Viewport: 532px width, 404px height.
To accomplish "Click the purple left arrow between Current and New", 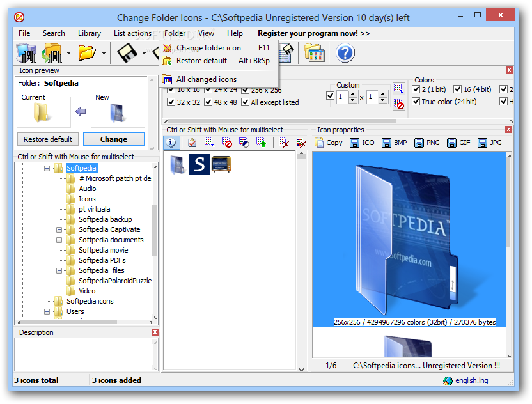I will pyautogui.click(x=81, y=111).
